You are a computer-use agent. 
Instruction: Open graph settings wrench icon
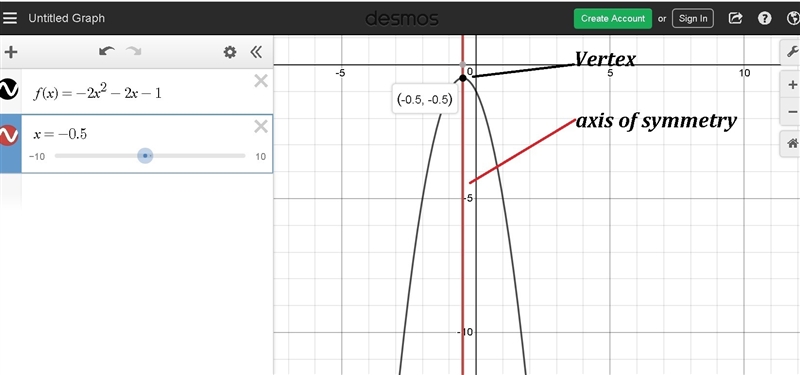(791, 52)
